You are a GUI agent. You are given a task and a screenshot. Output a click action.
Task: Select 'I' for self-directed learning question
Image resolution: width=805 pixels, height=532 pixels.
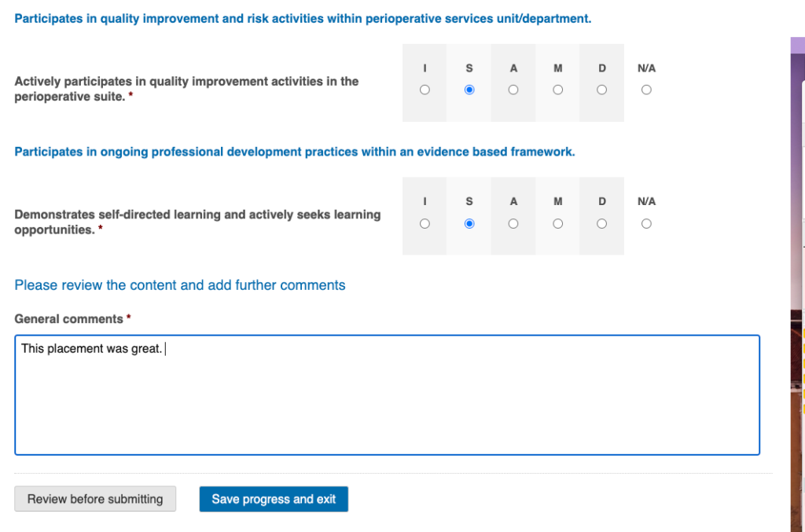click(425, 224)
